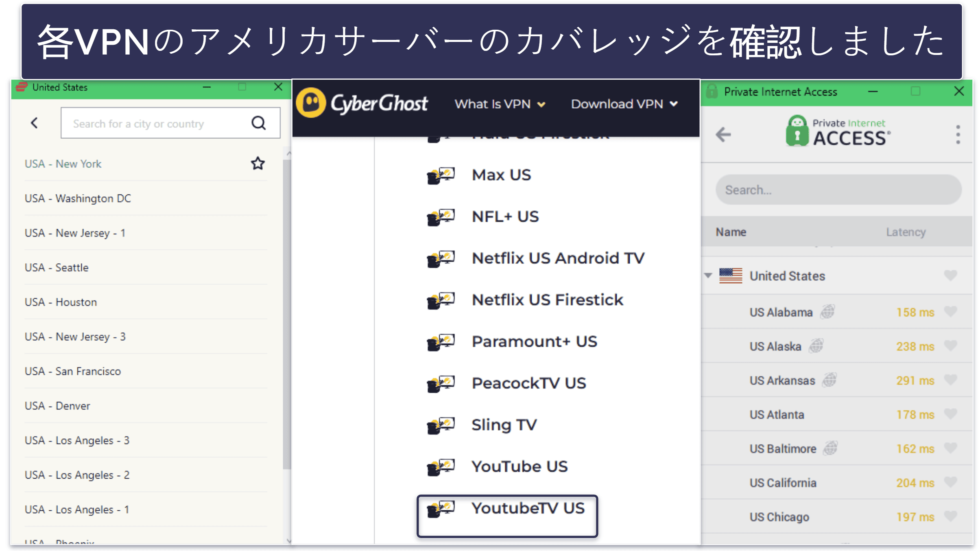
Task: Sort PIA regions by Latency column
Action: [x=906, y=232]
